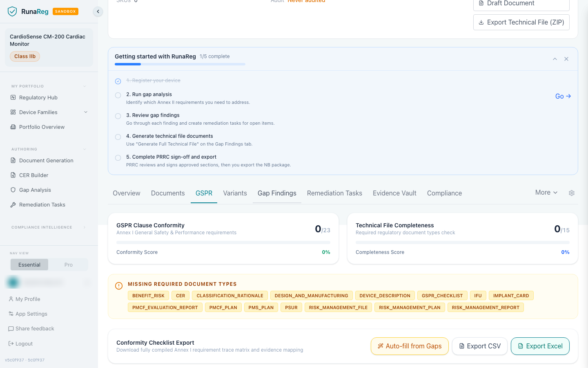The height and width of the screenshot is (368, 588).
Task: Click the SANDBOX badge
Action: point(65,11)
